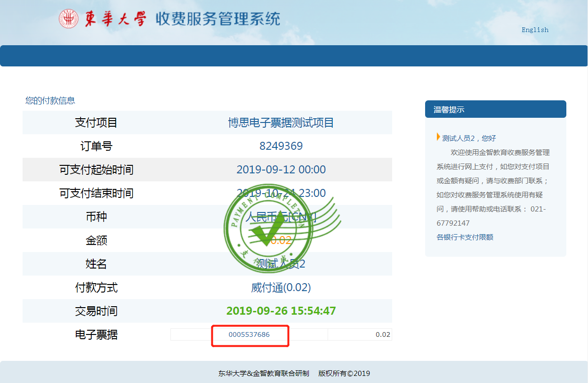Switch the language to English

click(x=535, y=30)
